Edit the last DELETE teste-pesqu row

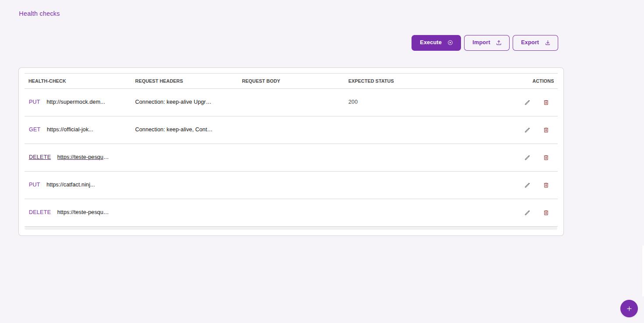[x=527, y=213]
